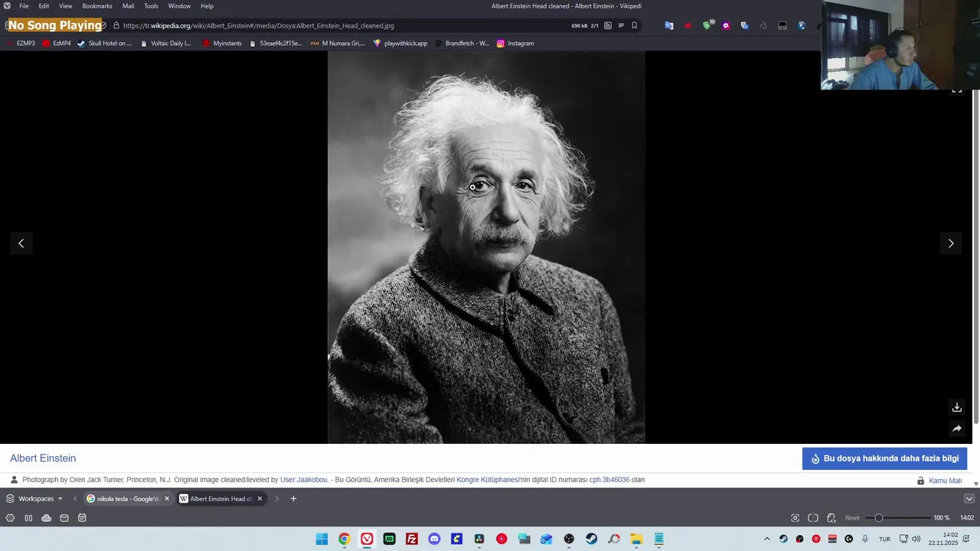This screenshot has height=551, width=980.
Task: Open the EzMP4 bookmark
Action: click(57, 44)
